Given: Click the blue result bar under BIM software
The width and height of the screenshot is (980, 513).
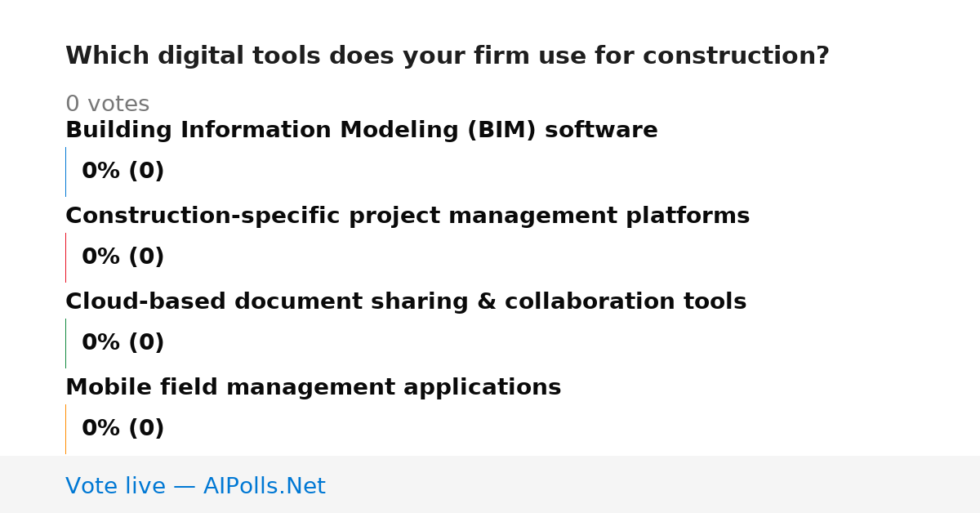Looking at the screenshot, I should 65,172.
